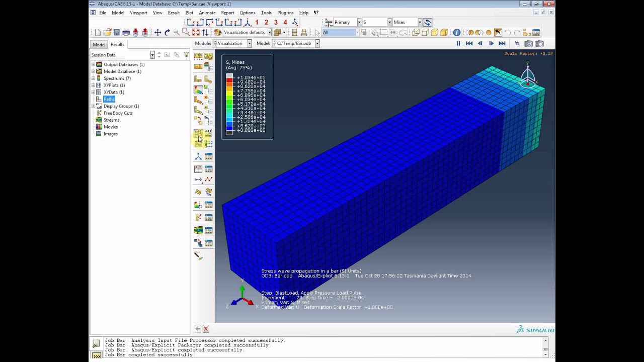The width and height of the screenshot is (644, 362).
Task: Open the Animate menu
Action: 207,13
